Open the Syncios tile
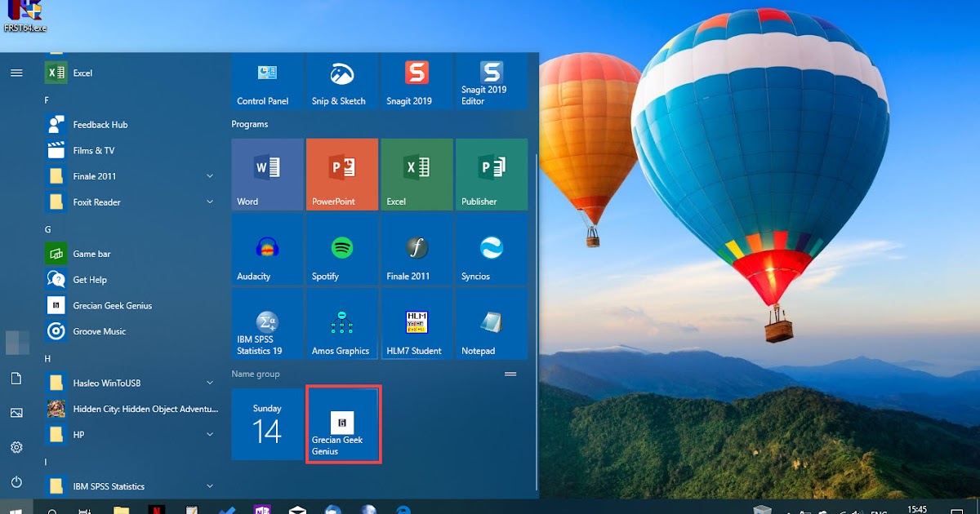The width and height of the screenshot is (980, 514). 491,249
